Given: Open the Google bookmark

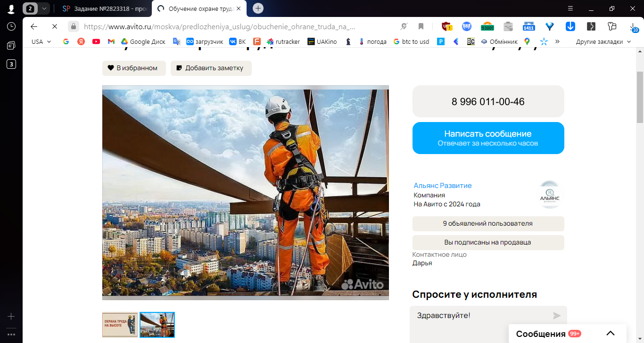Looking at the screenshot, I should (66, 41).
